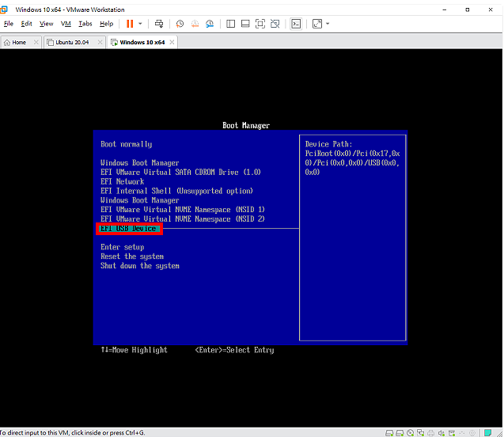Select Reset the system option
Image resolution: width=504 pixels, height=437 pixels.
[132, 256]
